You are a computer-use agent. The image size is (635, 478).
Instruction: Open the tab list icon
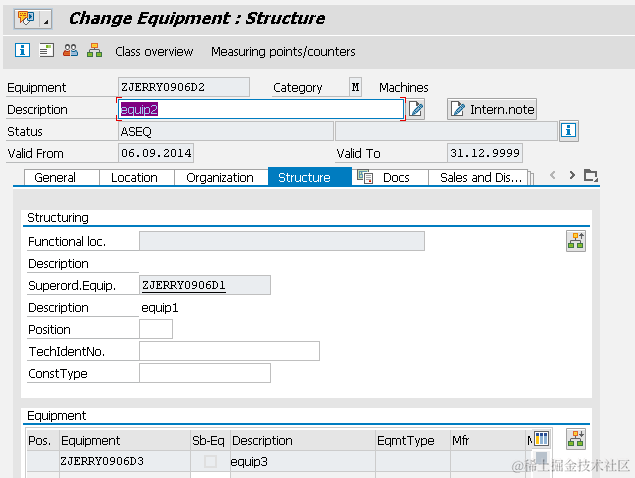click(x=590, y=175)
